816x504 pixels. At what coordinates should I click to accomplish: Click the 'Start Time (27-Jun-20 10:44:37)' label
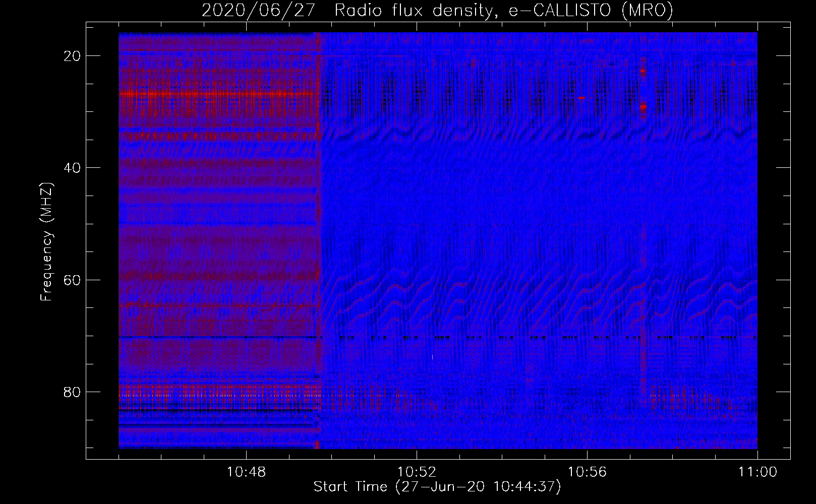437,486
